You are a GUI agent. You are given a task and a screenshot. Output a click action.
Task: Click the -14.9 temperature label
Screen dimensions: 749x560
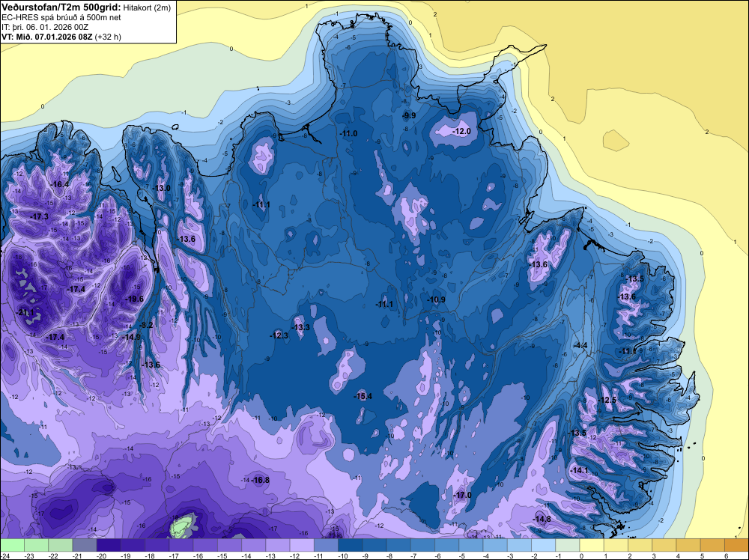132,337
